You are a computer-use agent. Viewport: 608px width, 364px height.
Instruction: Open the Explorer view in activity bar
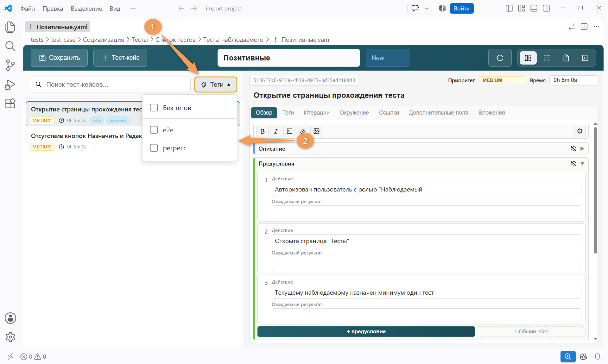pos(10,27)
